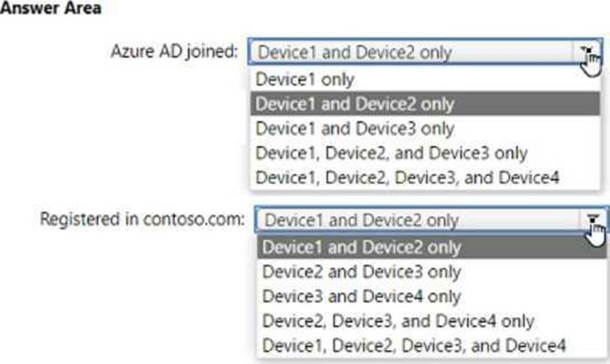Choose the all four devices option in Registered list
Viewport: 610px width, 364px height.
click(x=414, y=346)
